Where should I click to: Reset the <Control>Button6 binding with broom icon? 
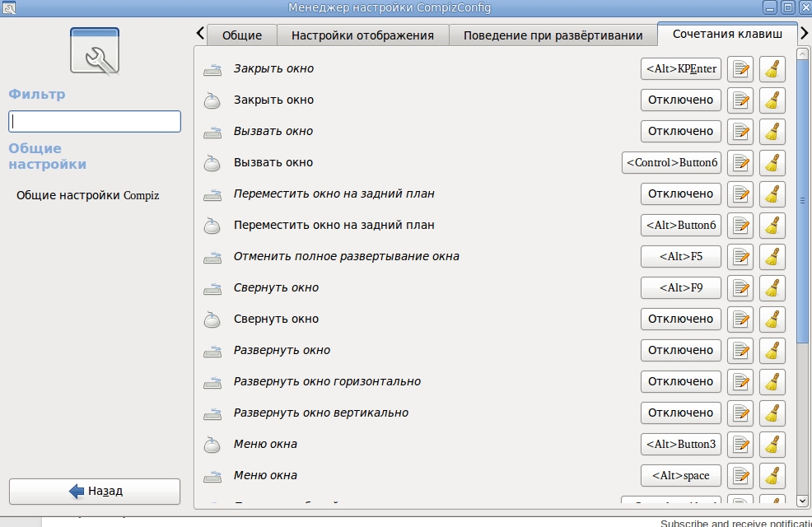772,163
